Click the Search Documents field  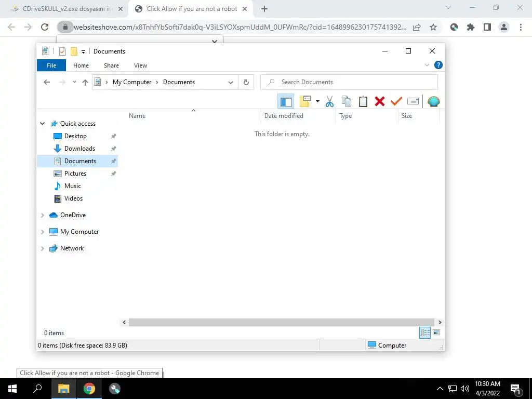pyautogui.click(x=349, y=82)
